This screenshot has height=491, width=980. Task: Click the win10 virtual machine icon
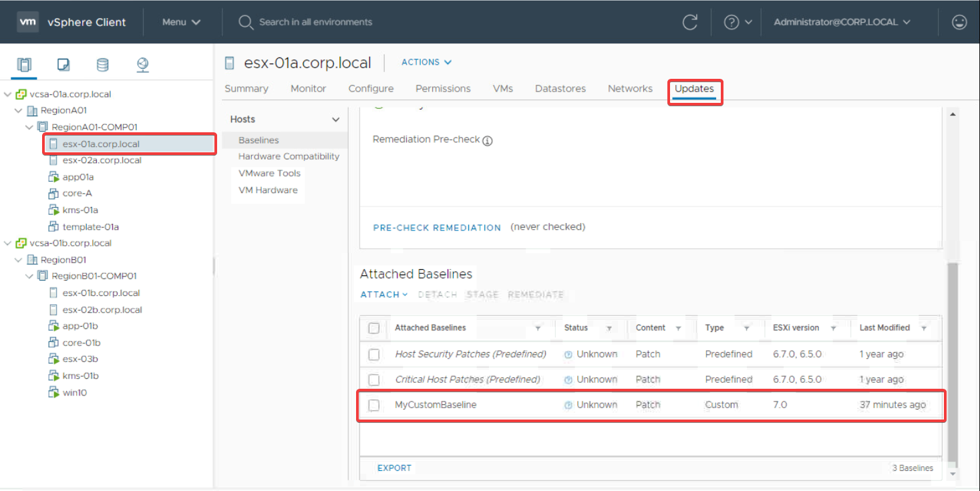click(54, 393)
